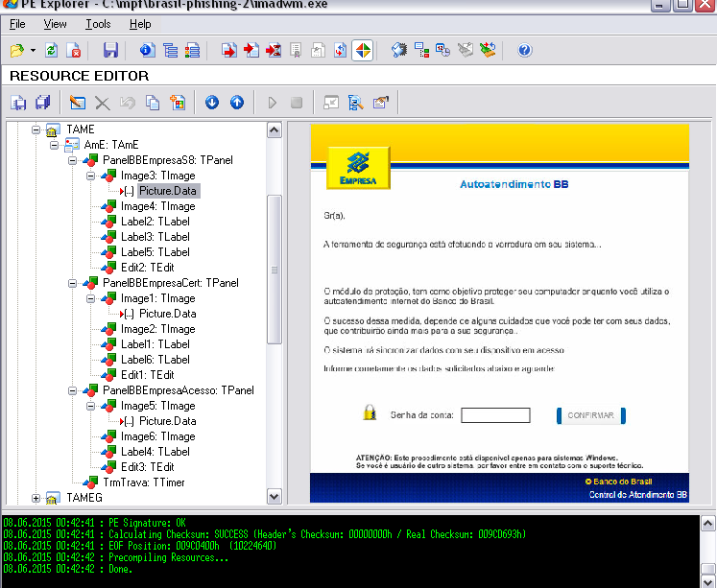Collapse the Image1: TImage expander
Image resolution: width=717 pixels, height=588 pixels.
tap(90, 298)
